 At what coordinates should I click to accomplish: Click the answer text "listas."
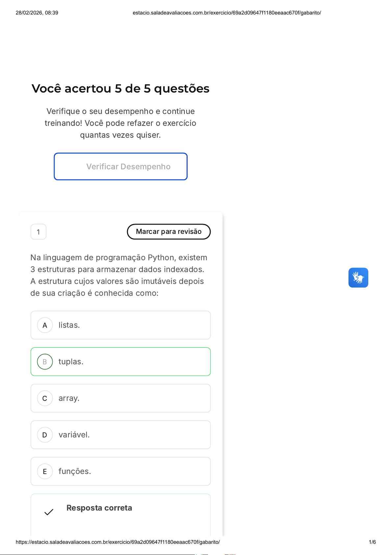(x=69, y=325)
